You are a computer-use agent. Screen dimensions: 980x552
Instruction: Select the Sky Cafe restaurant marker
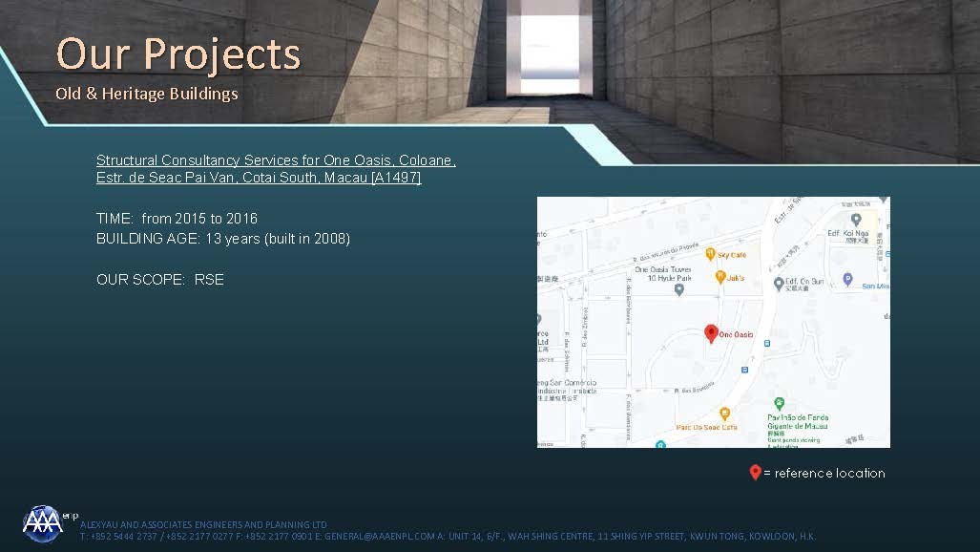pos(710,254)
